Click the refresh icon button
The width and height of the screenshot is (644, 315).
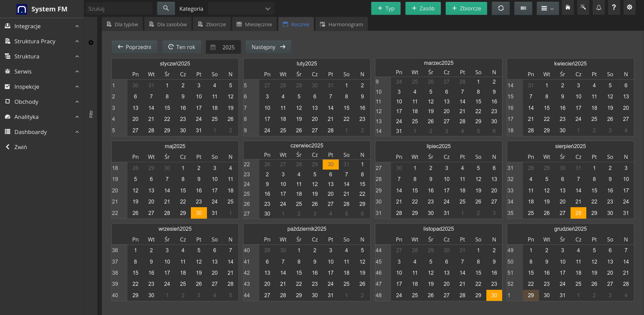(500, 8)
